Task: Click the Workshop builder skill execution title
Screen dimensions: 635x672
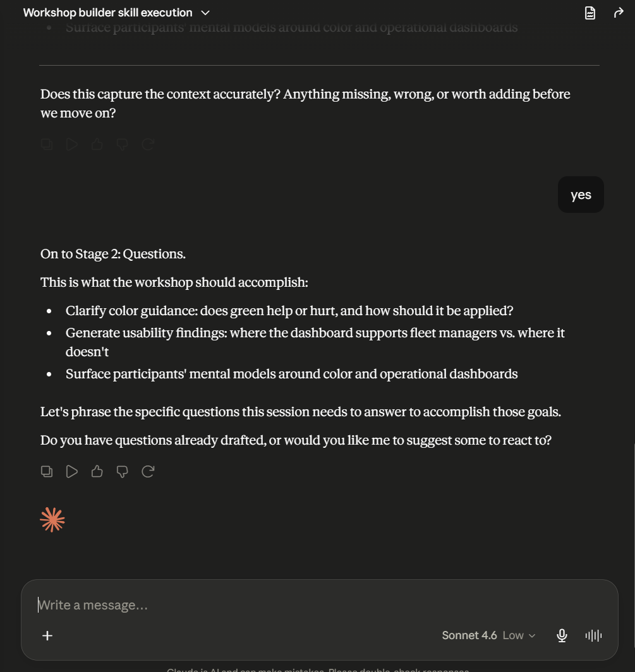Action: [x=107, y=13]
